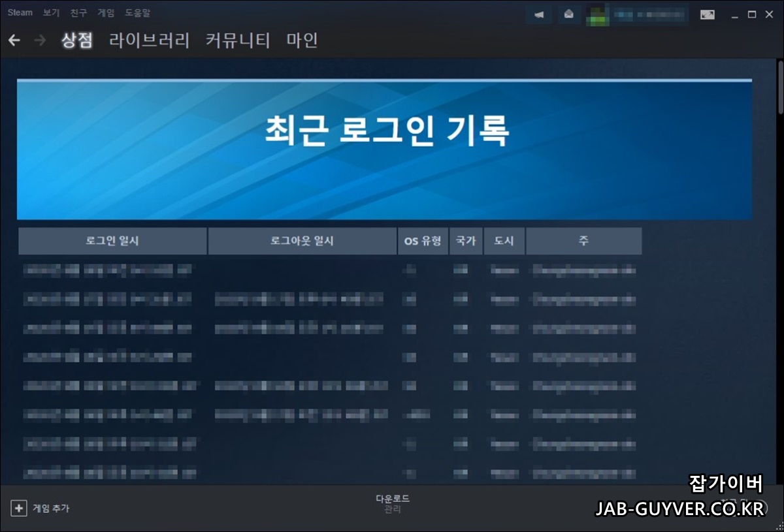Click the OS 유형 column header
The height and width of the screenshot is (532, 784).
point(422,241)
